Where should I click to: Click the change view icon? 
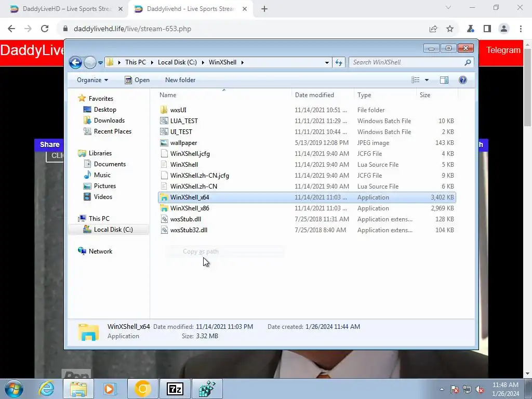pos(415,80)
